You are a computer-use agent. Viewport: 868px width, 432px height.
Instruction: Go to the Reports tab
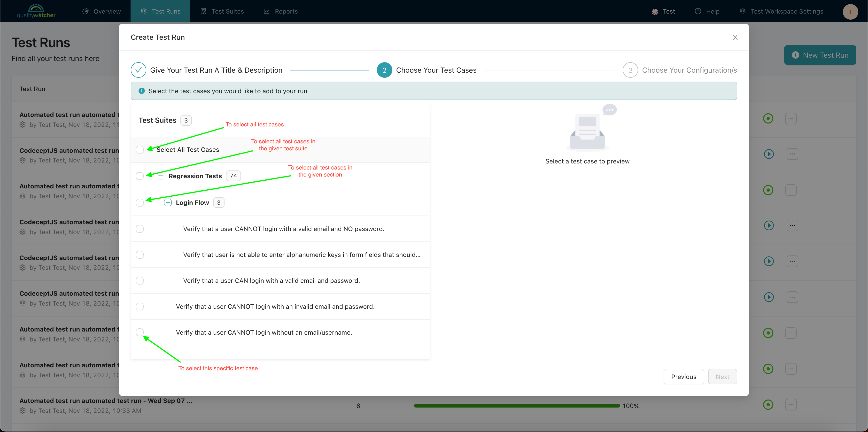[281, 11]
